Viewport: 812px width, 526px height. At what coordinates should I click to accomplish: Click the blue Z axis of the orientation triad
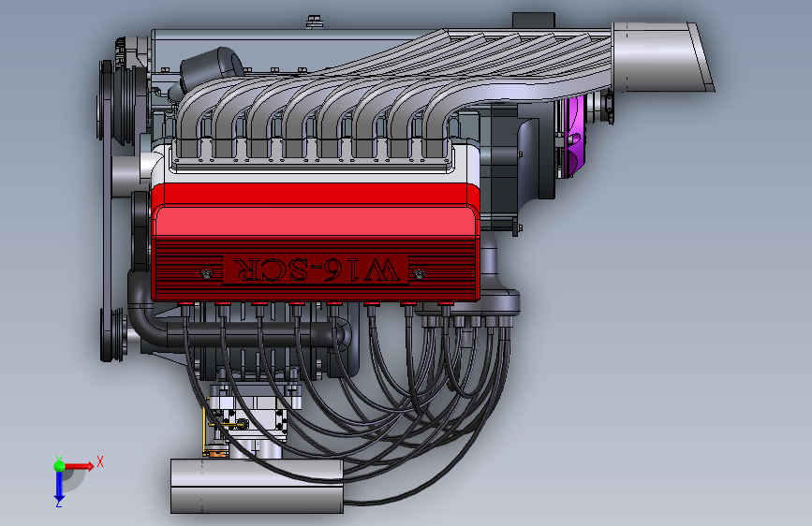pos(59,486)
